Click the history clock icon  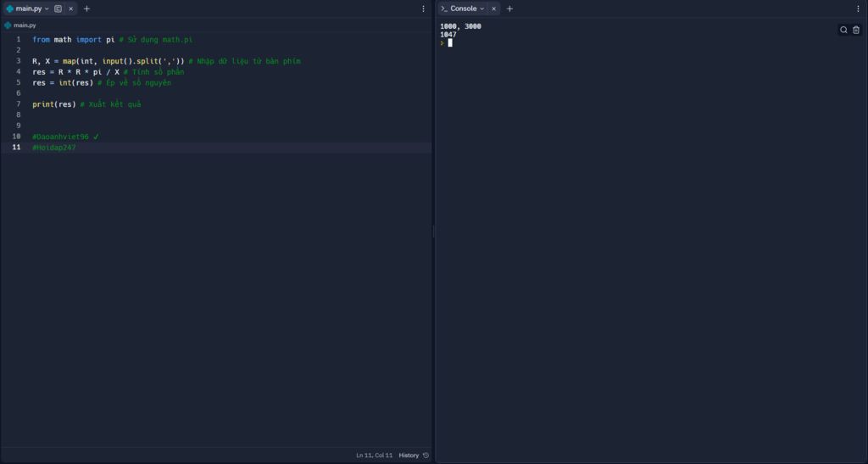pos(426,456)
